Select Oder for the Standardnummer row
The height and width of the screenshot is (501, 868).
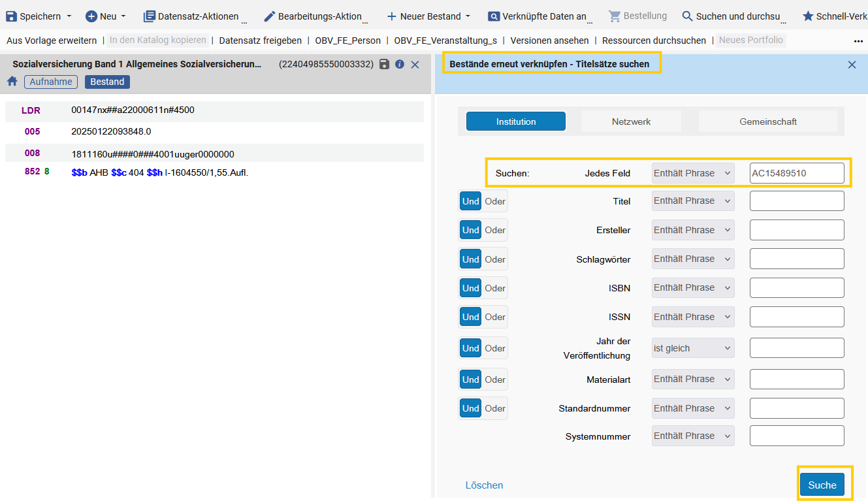(x=495, y=408)
